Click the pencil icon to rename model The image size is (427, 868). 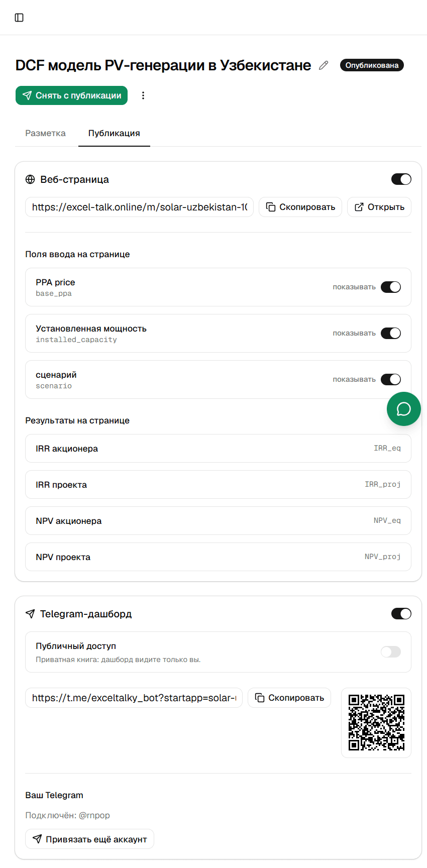pyautogui.click(x=324, y=65)
